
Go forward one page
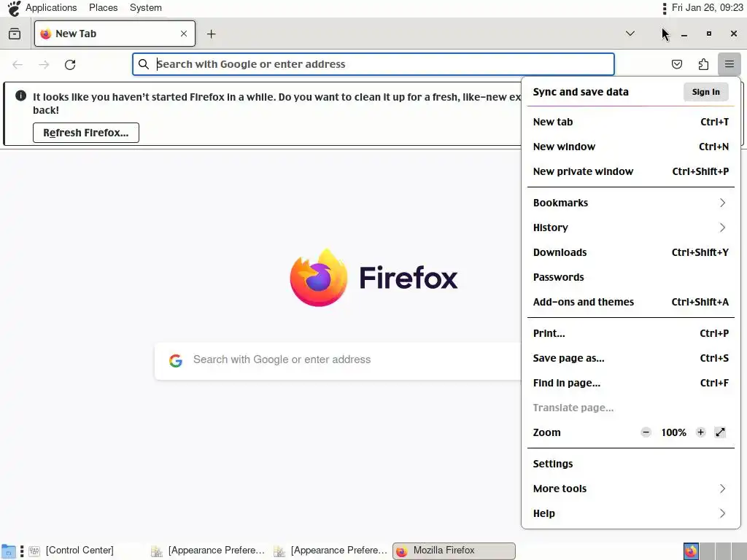(44, 64)
